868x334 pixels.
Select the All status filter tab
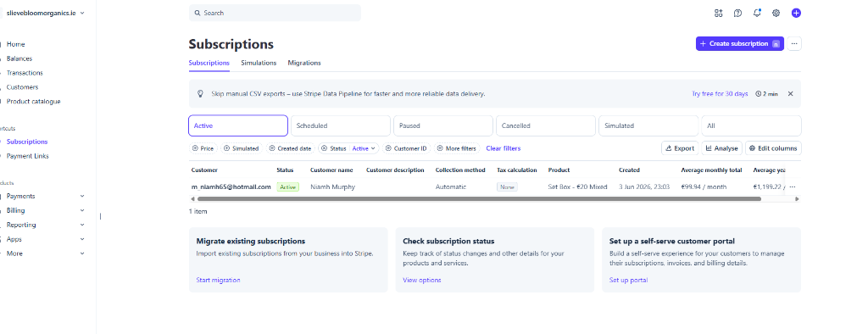[751, 125]
